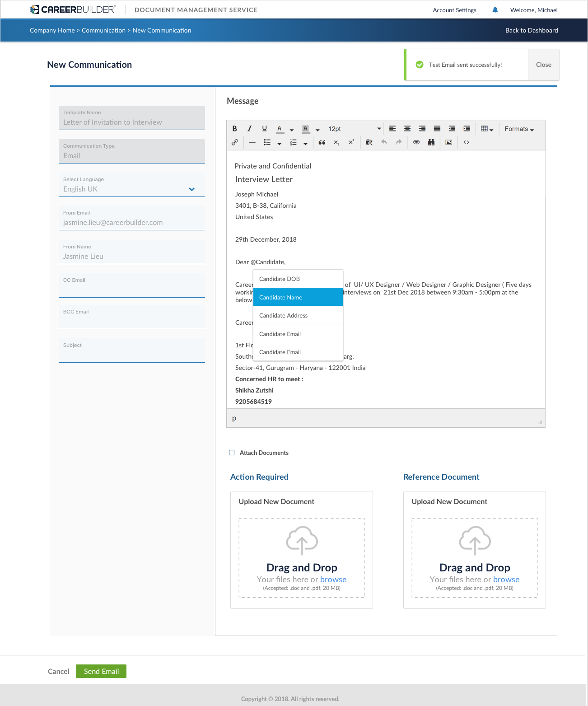Click the insert link icon
The height and width of the screenshot is (706, 588).
[x=235, y=142]
